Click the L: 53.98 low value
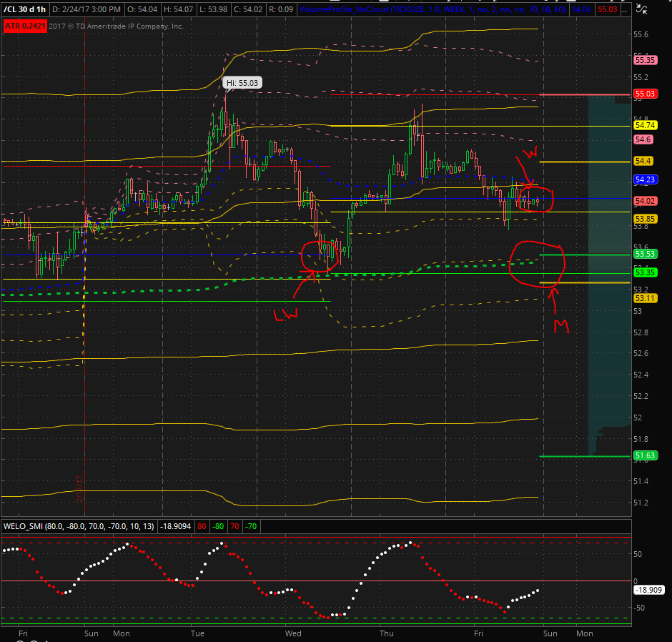Screen dimensions: 672x642 click(x=214, y=9)
